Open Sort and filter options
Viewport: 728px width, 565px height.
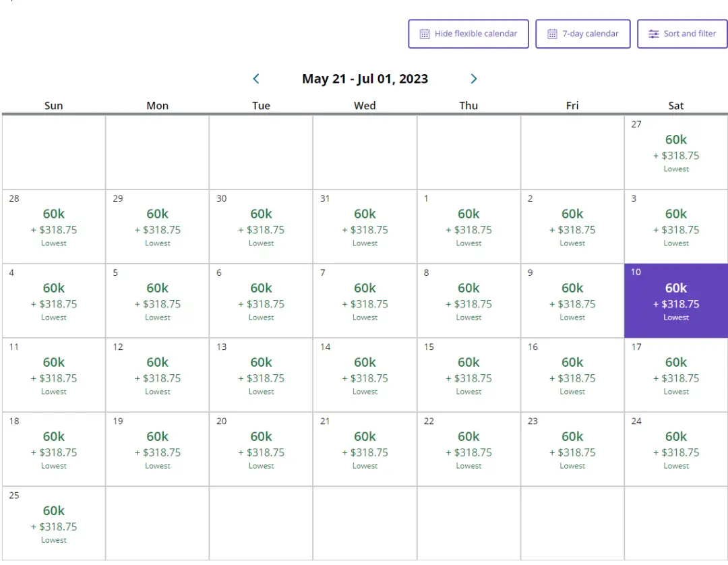pos(682,34)
